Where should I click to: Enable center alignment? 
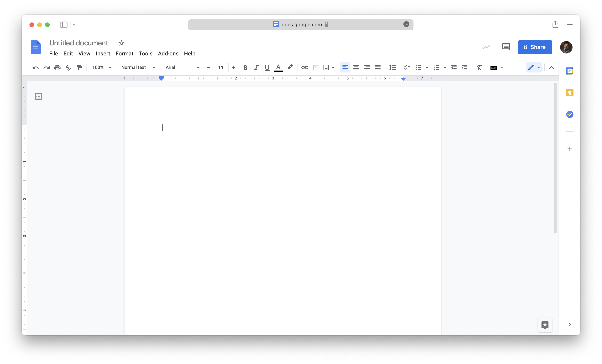[x=356, y=68]
